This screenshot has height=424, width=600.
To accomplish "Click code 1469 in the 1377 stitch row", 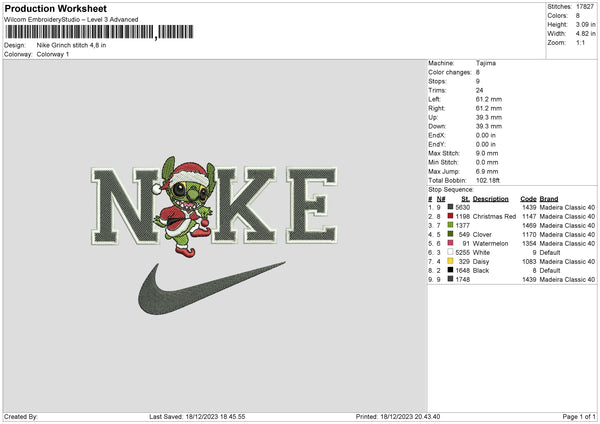I will (x=530, y=225).
